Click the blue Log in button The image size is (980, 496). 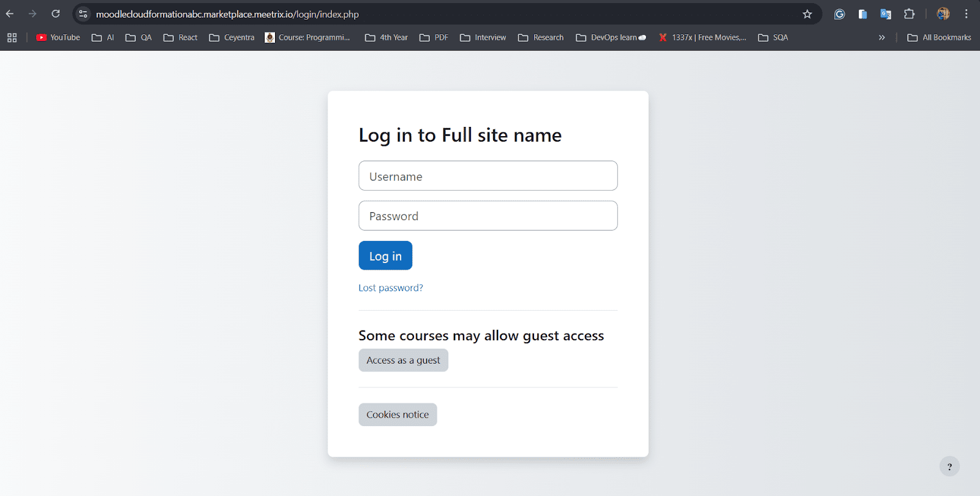click(385, 256)
